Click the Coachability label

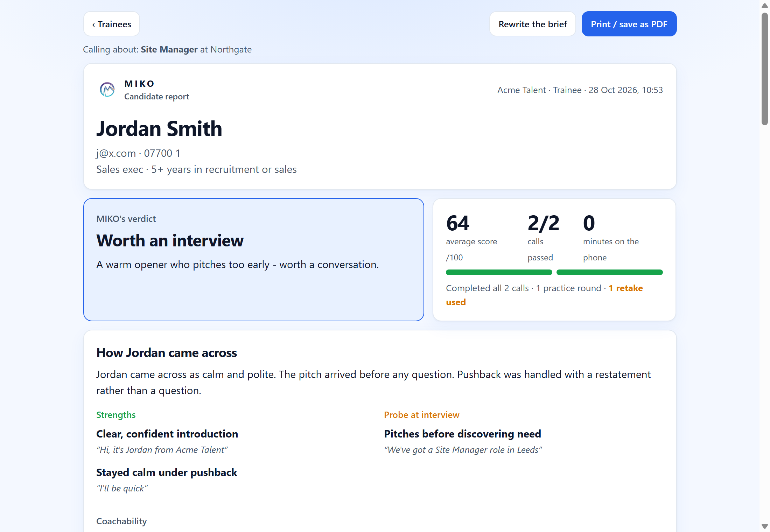click(121, 521)
